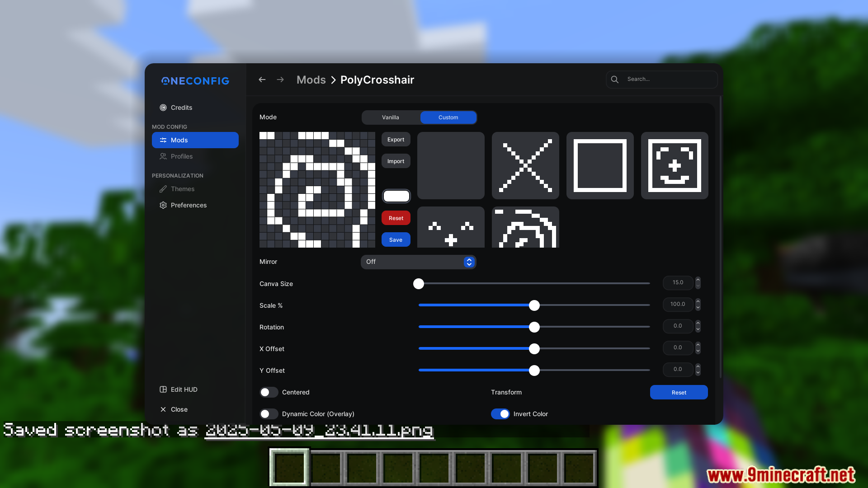The height and width of the screenshot is (488, 868).
Task: Click the Save crosshair button
Action: [396, 240]
